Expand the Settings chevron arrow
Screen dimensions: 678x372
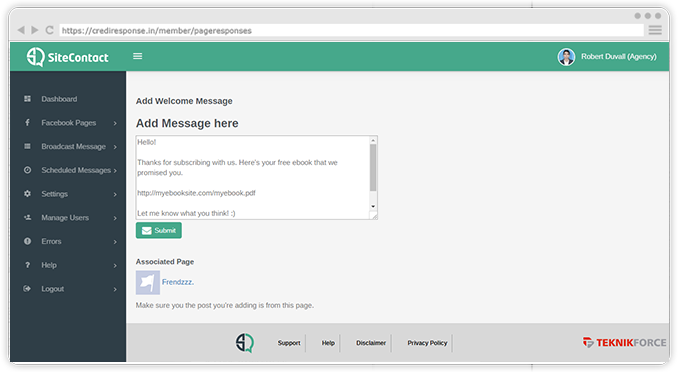pos(115,195)
